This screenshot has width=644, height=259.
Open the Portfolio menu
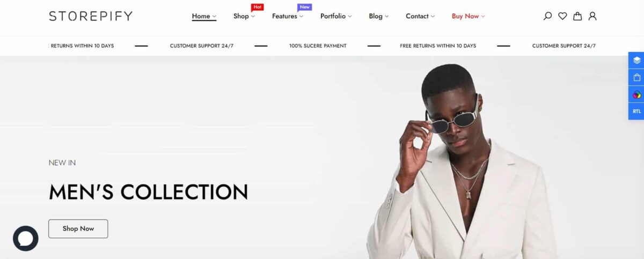(336, 16)
